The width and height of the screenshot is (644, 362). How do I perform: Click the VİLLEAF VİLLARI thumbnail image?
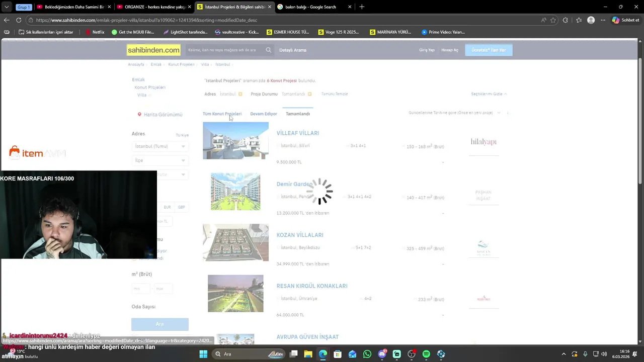(x=235, y=140)
